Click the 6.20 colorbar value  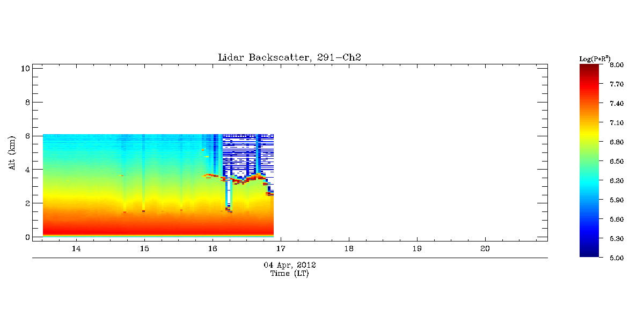(x=616, y=181)
